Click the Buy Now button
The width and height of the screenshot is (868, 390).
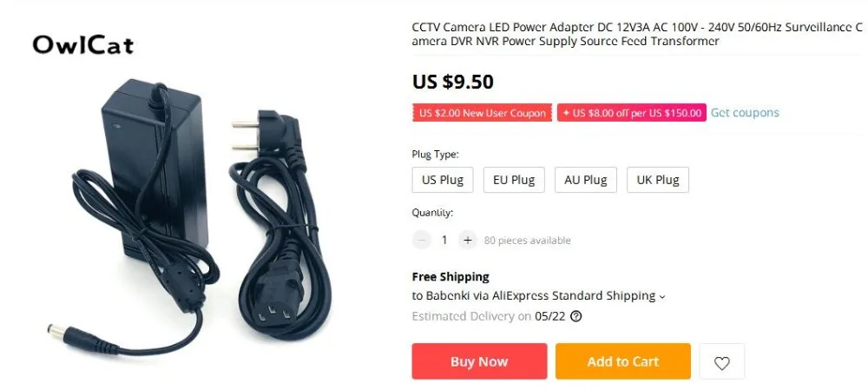click(479, 361)
